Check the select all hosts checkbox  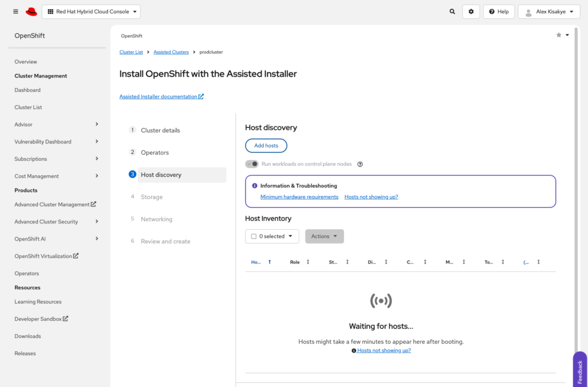coord(254,237)
